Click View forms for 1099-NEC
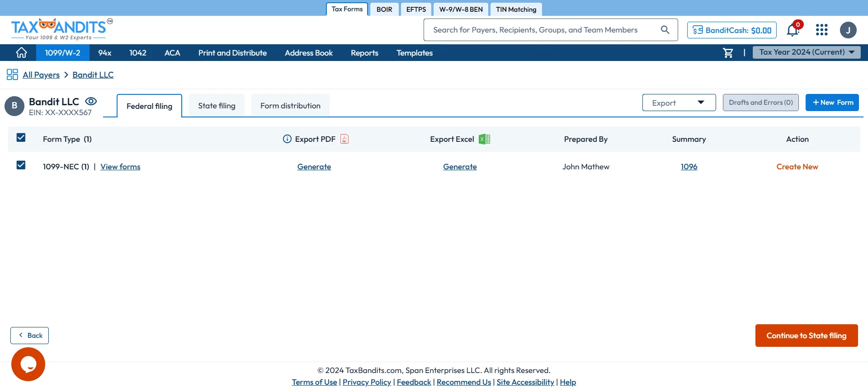The height and width of the screenshot is (392, 868). coord(120,167)
